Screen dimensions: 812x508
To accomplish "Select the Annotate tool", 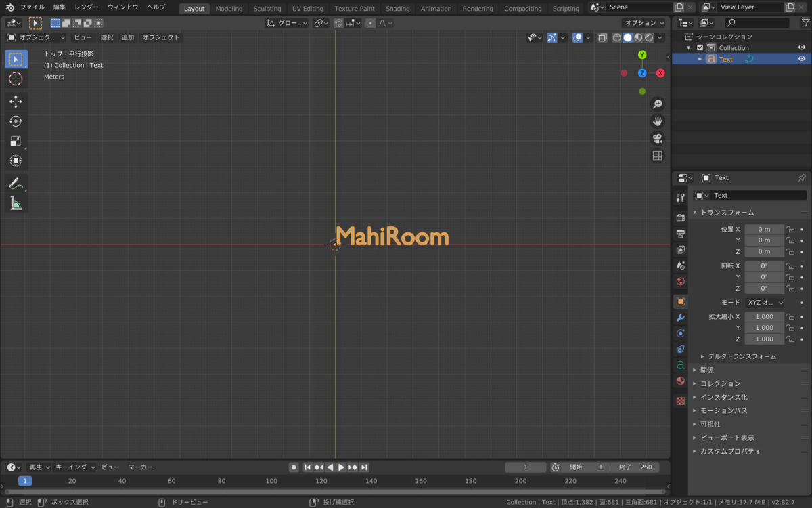I will tap(16, 183).
